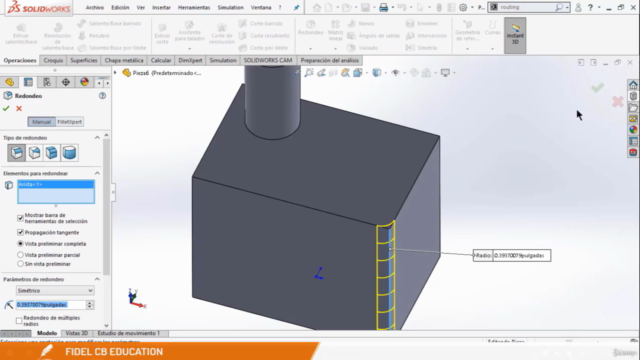Expand the Pieza6 flyout tree arrow
Viewport: 640px width, 360px height.
coord(116,73)
